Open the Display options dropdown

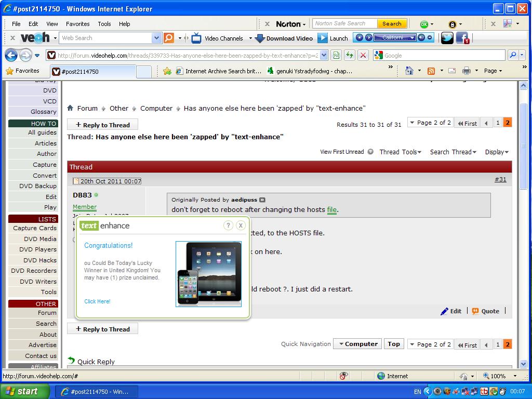click(x=497, y=152)
